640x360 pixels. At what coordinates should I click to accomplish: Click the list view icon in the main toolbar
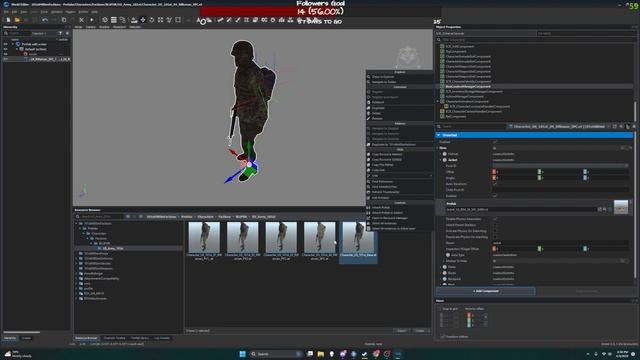click(113, 20)
